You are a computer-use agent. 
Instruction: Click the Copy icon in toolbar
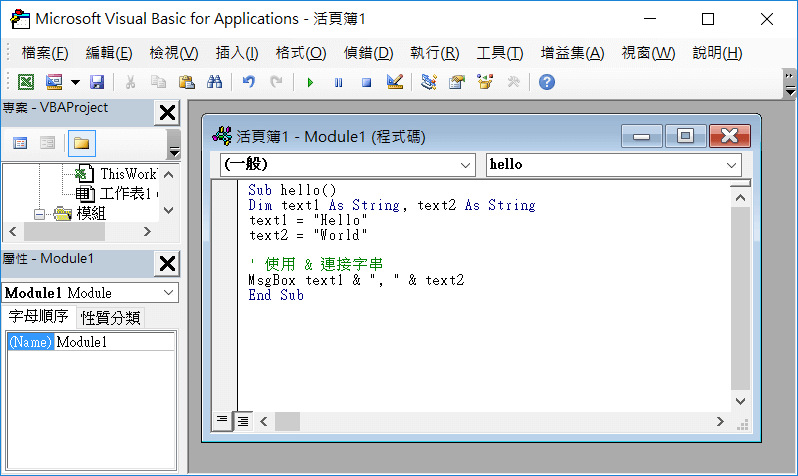(158, 82)
